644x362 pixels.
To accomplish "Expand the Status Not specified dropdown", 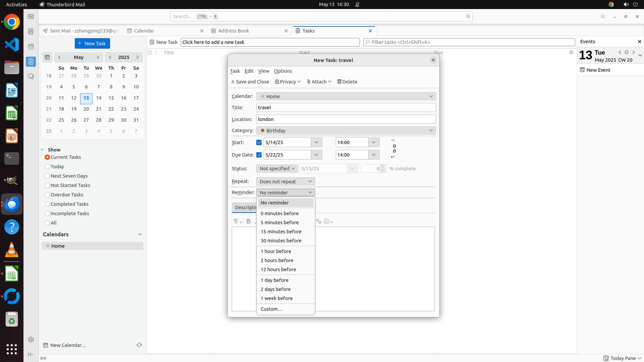I will pos(277,169).
